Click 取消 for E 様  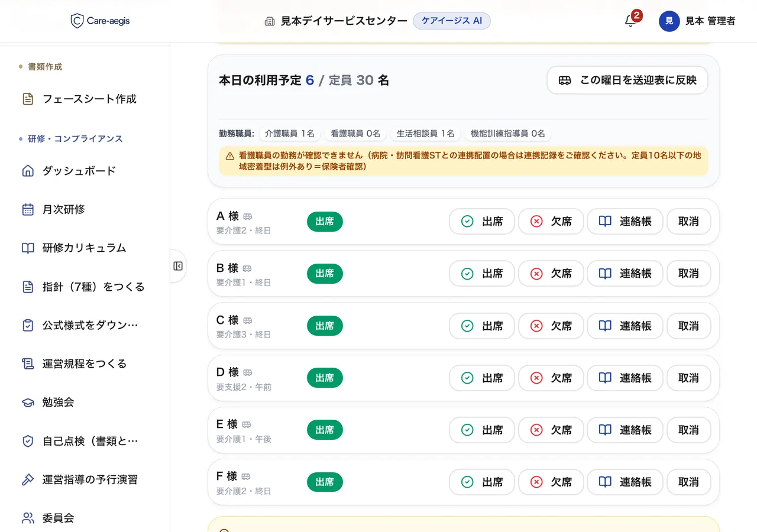689,430
